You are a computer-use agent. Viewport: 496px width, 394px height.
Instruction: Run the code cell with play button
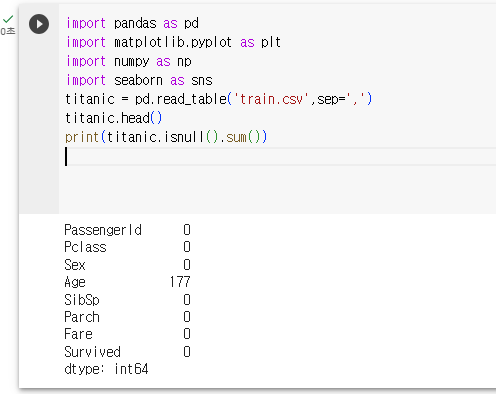(x=39, y=24)
